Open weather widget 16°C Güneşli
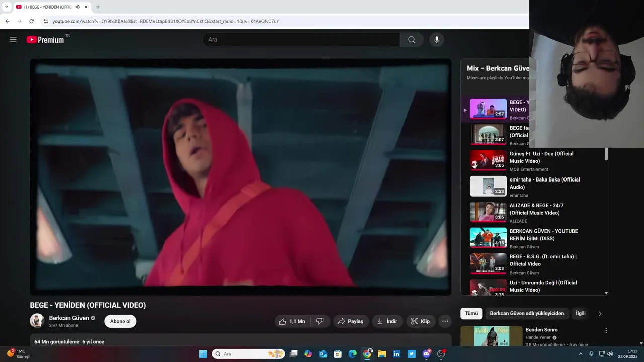Screen dimensions: 644x362 point(19,354)
